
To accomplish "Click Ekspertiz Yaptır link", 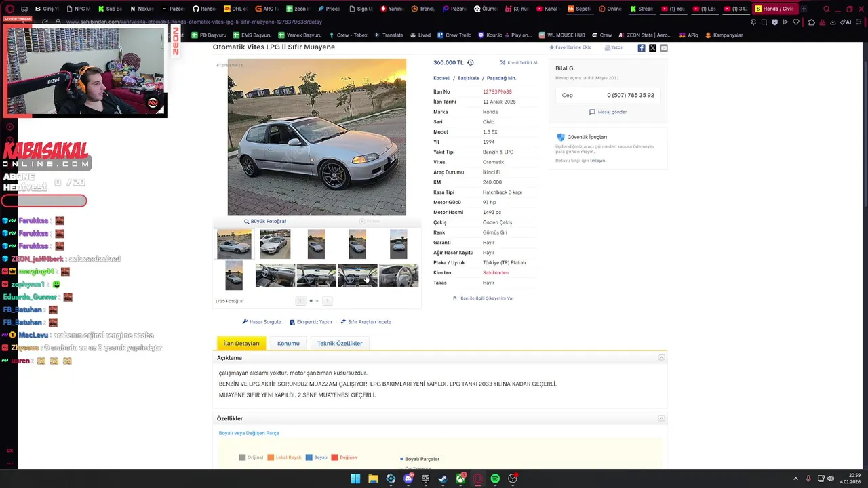I will tap(311, 322).
